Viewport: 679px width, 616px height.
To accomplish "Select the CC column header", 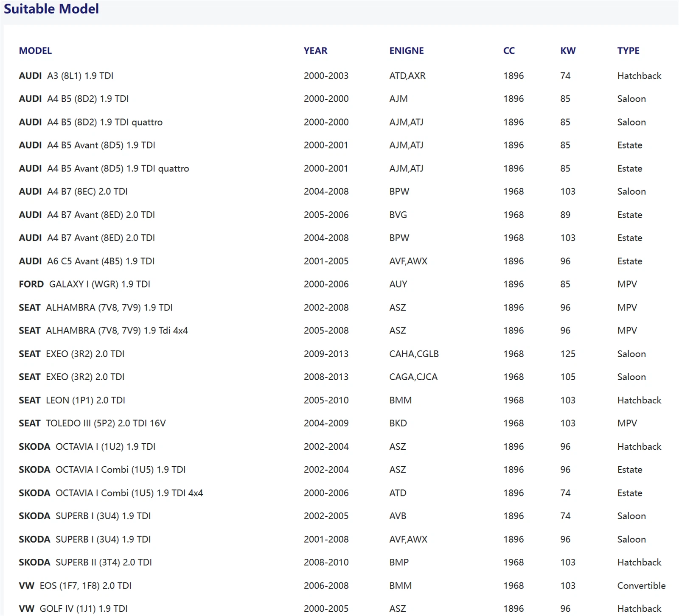I will 509,51.
